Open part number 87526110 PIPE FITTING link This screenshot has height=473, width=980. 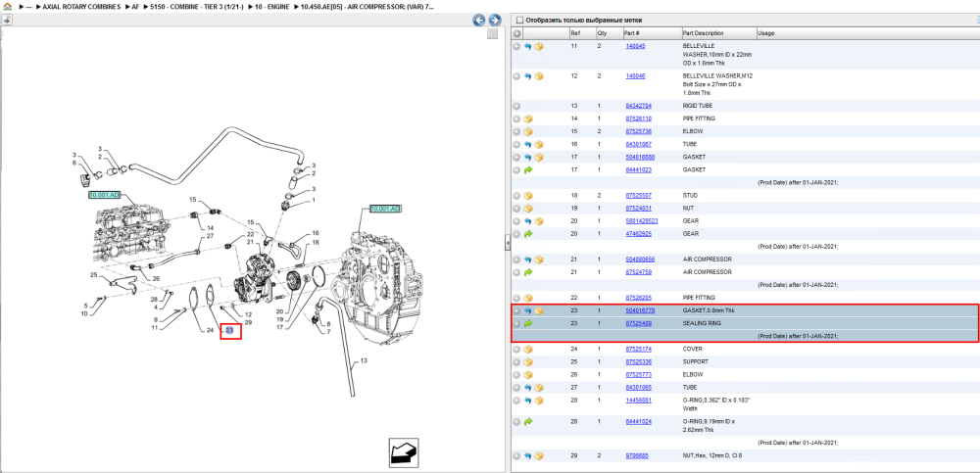pyautogui.click(x=639, y=118)
